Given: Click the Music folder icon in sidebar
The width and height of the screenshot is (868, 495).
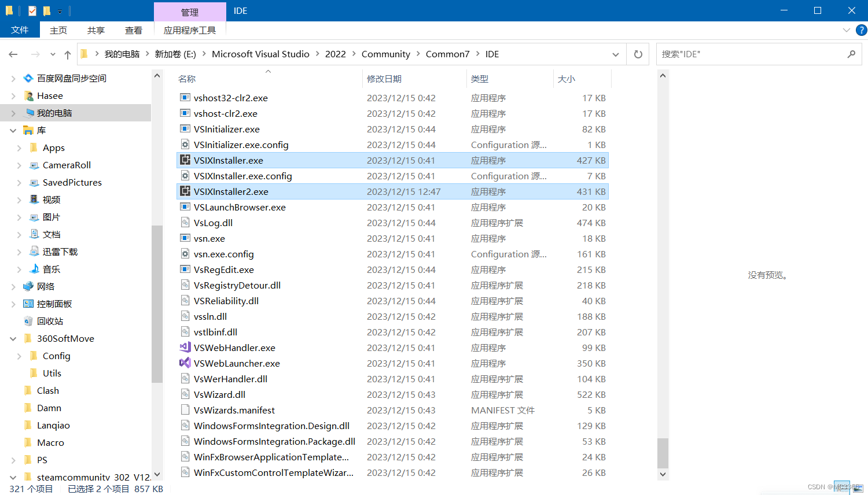Looking at the screenshot, I should pyautogui.click(x=34, y=269).
